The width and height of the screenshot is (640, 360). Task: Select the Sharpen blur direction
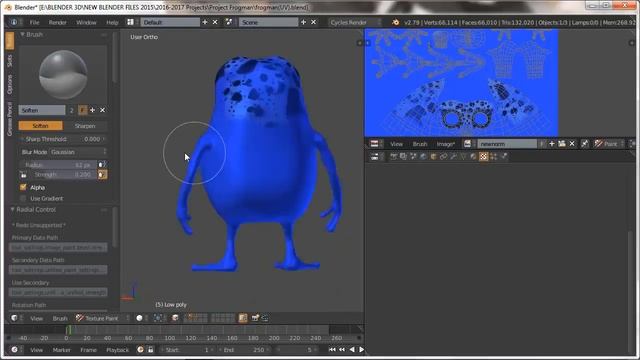point(85,126)
